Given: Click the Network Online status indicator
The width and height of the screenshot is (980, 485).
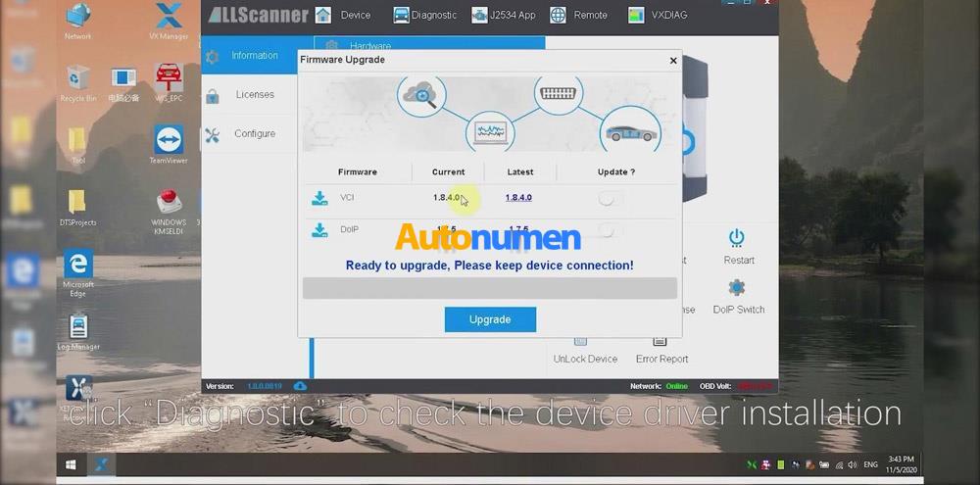Looking at the screenshot, I should (x=677, y=386).
